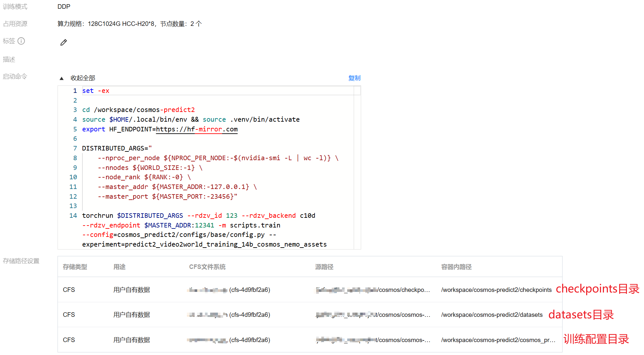This screenshot has width=644, height=355.
Task: Click the torchrun command on line 14
Action: tap(98, 216)
